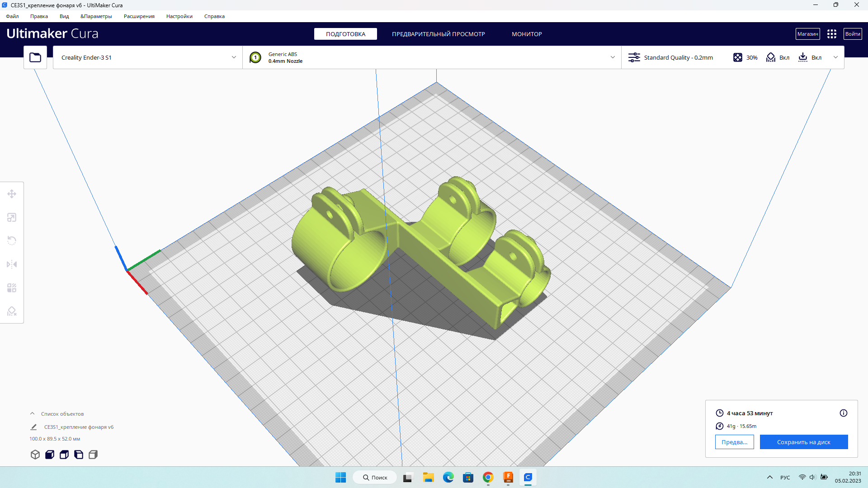Click the Магазин marketplace button
The image size is (868, 488).
click(807, 34)
